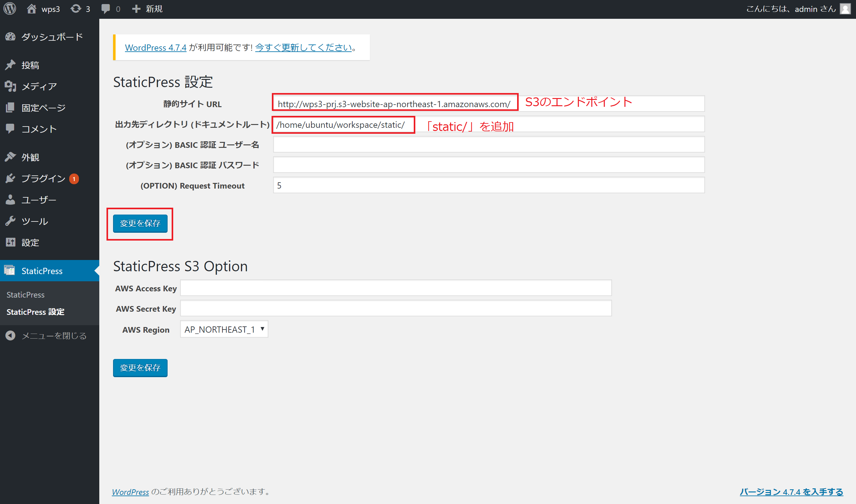Click the StaticPress sidebar icon
The image size is (856, 504).
[9, 270]
